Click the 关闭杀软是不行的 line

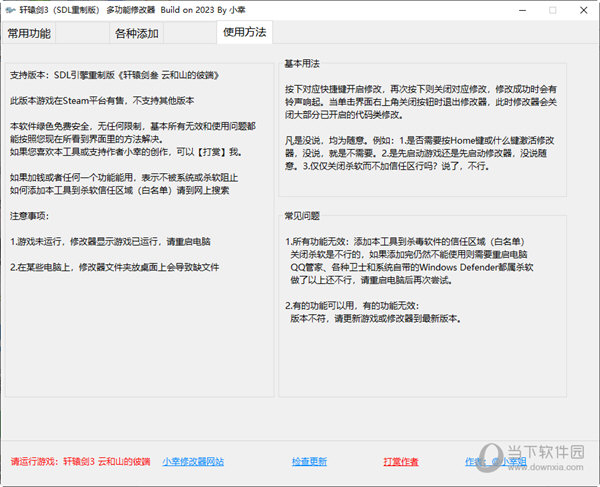409,254
